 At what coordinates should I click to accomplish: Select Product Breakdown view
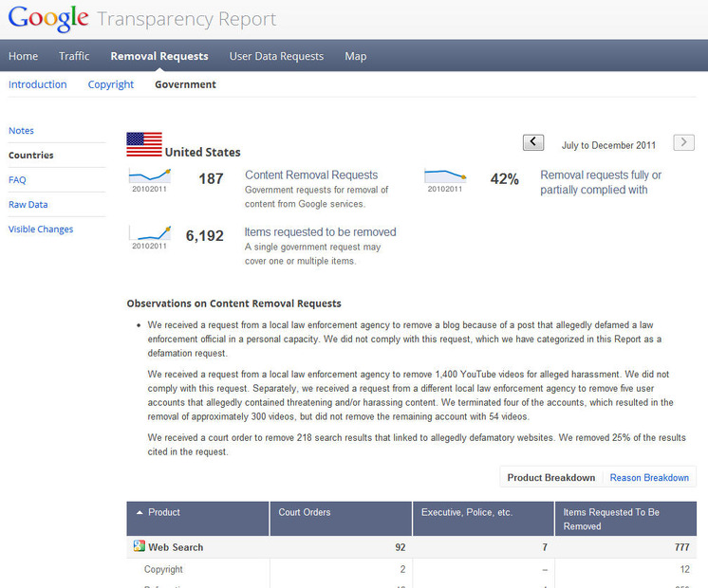click(550, 477)
